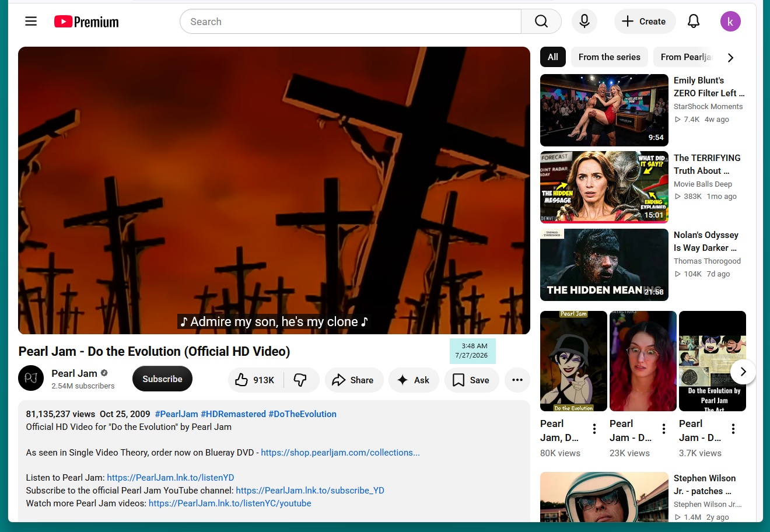Visit Thomas Thorogood channel
770x532 pixels.
click(707, 261)
